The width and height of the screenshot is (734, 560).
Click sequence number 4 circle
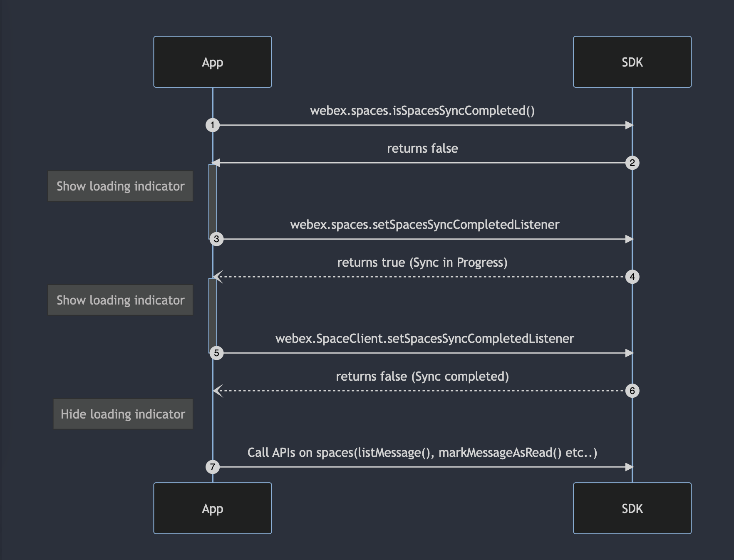632,277
